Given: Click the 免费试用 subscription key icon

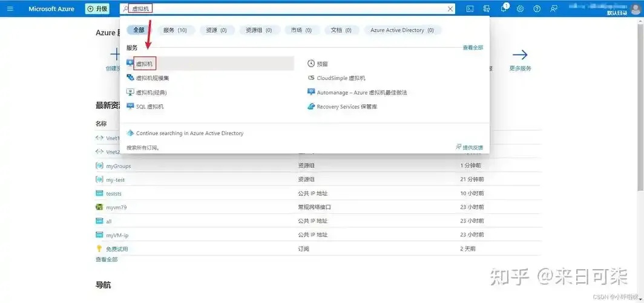Looking at the screenshot, I should point(99,248).
